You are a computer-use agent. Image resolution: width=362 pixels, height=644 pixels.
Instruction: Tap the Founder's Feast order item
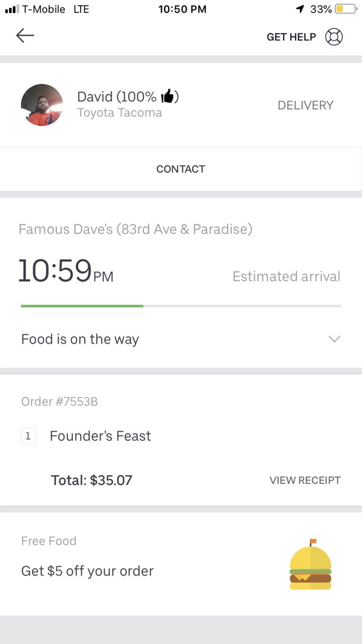tap(101, 436)
